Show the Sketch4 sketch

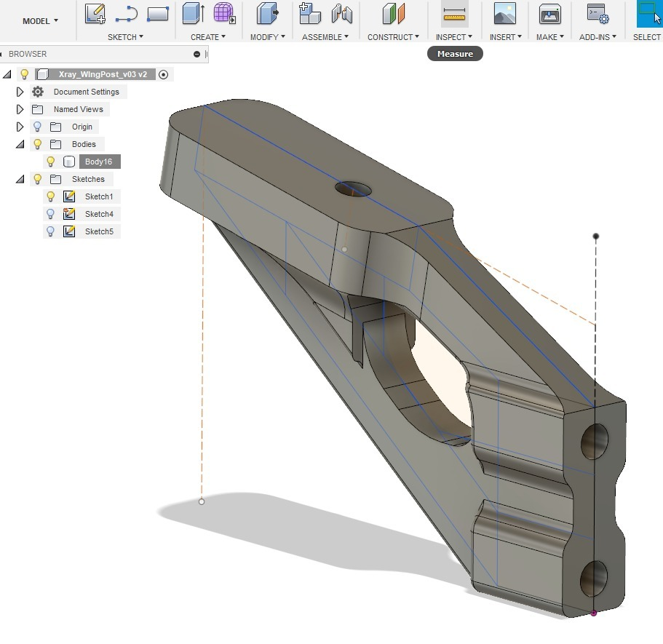point(49,213)
